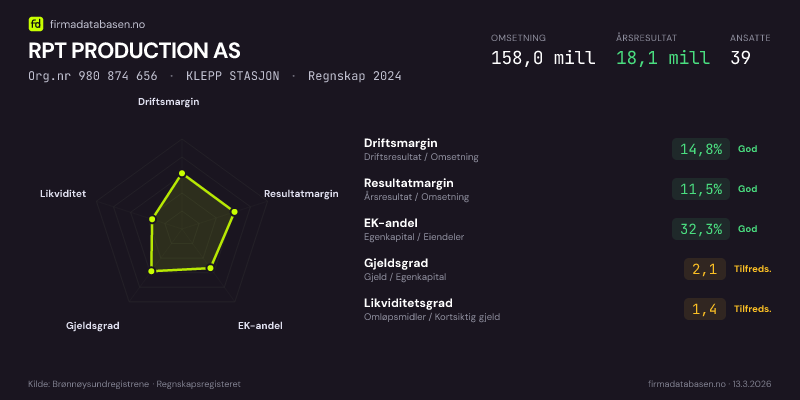
Task: Click the firmadatabasen.no footer link
Action: click(x=686, y=383)
